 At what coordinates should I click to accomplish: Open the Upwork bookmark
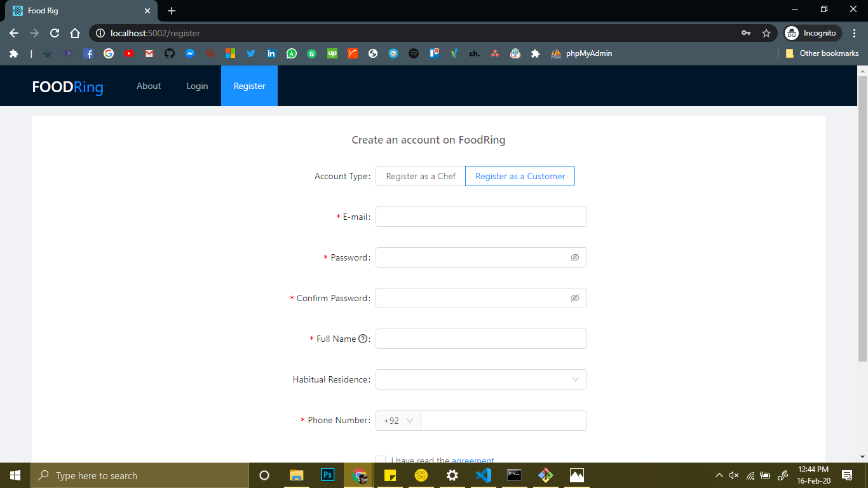332,53
